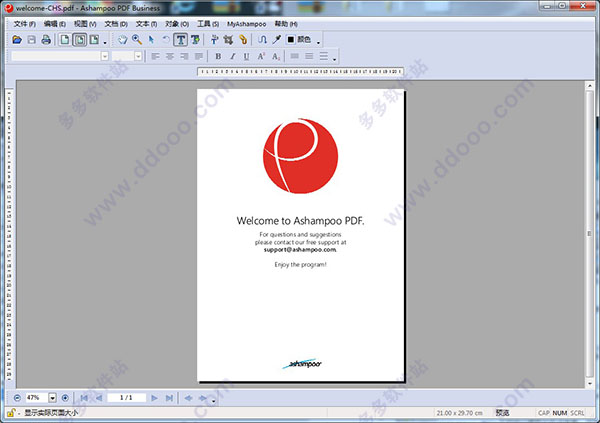Toggle Italic formatting
The width and height of the screenshot is (600, 423).
pyautogui.click(x=232, y=56)
